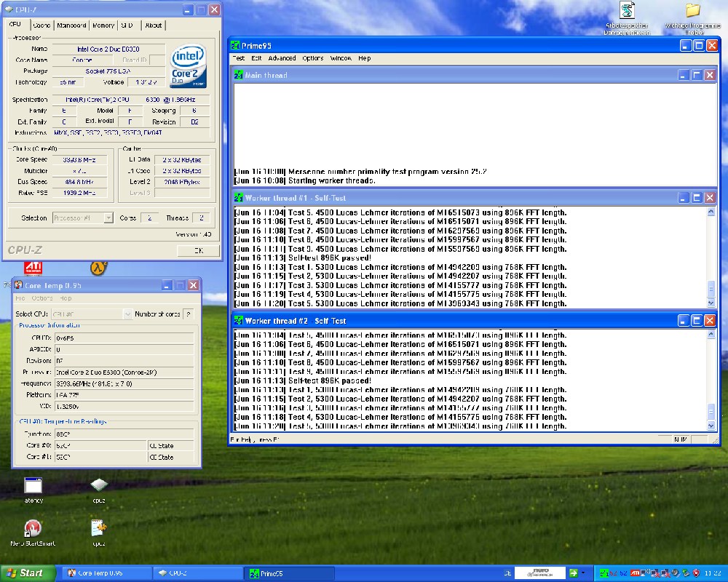Click the Prime95 title bar icon
Screen dimensions: 728x582
(235, 46)
